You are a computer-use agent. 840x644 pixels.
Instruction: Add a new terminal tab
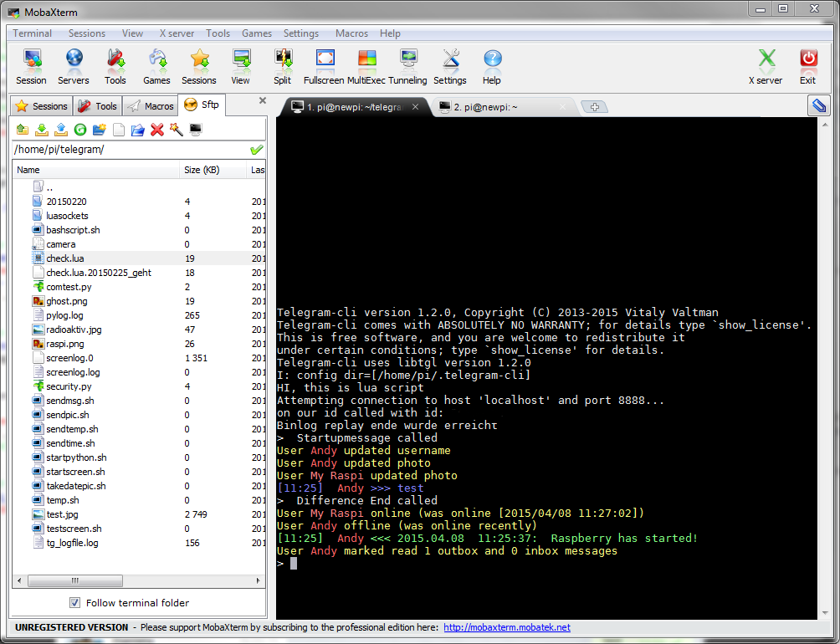click(x=594, y=107)
